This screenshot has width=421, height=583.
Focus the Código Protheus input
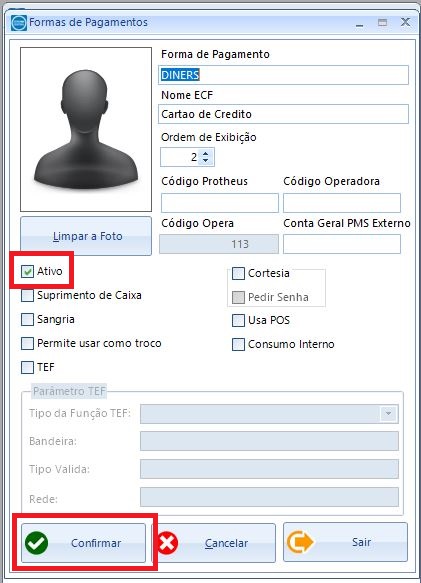(220, 203)
